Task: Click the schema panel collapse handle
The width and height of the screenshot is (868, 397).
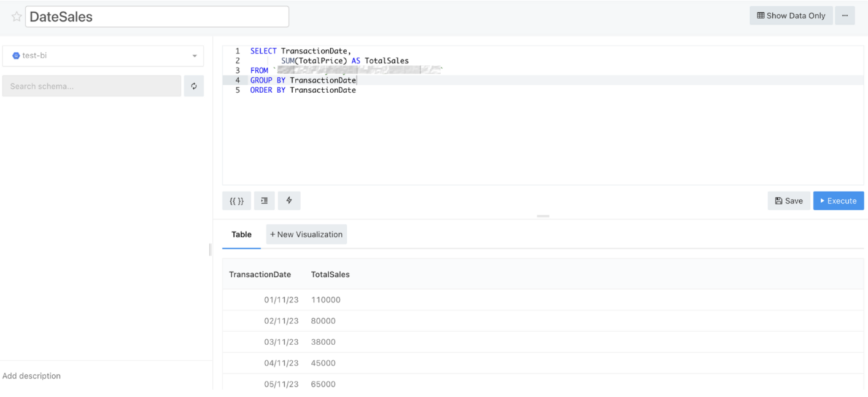Action: point(210,250)
